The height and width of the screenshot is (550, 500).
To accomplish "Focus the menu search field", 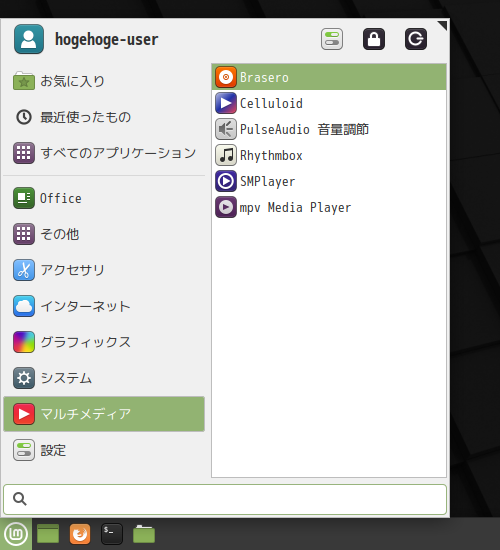I will pyautogui.click(x=225, y=499).
